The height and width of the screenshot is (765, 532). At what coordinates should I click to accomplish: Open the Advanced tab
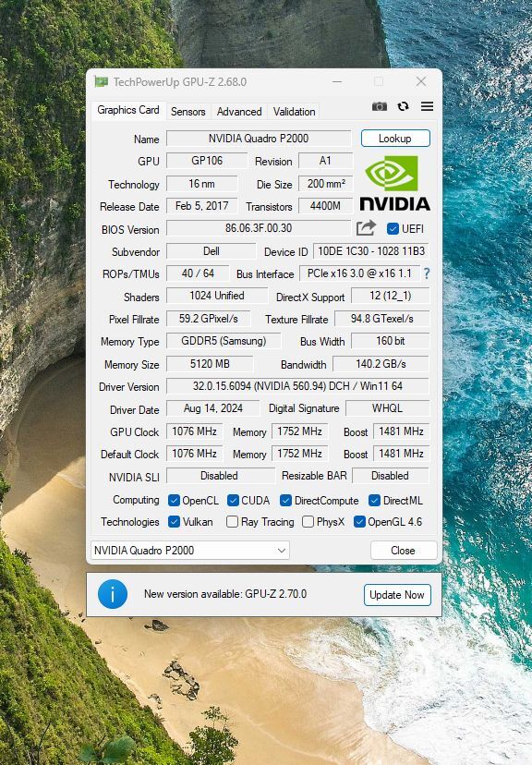point(239,112)
